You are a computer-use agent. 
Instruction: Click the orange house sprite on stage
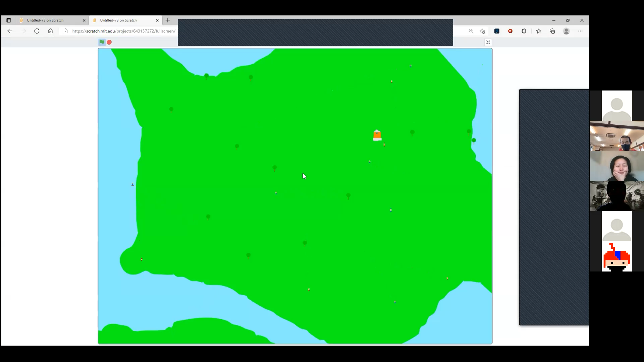[x=377, y=135]
